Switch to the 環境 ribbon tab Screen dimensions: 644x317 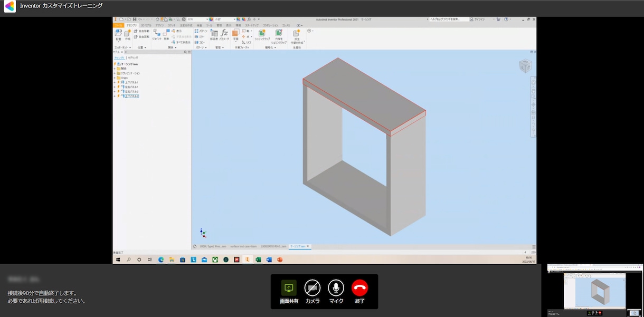tap(238, 25)
